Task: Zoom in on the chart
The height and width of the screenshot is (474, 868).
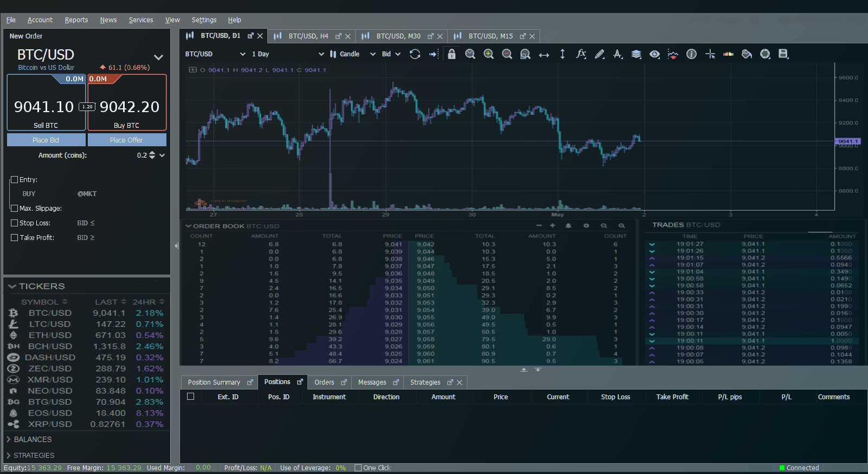Action: pos(488,54)
